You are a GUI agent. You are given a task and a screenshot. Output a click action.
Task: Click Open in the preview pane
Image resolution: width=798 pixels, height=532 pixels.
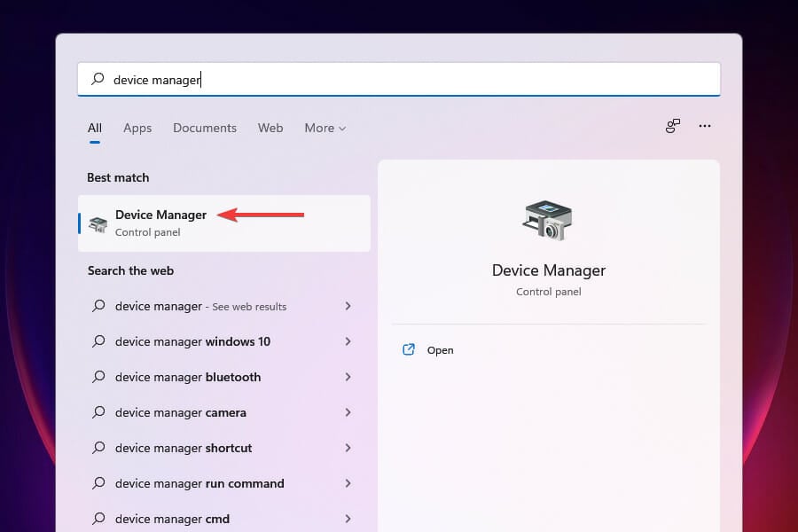tap(440, 350)
